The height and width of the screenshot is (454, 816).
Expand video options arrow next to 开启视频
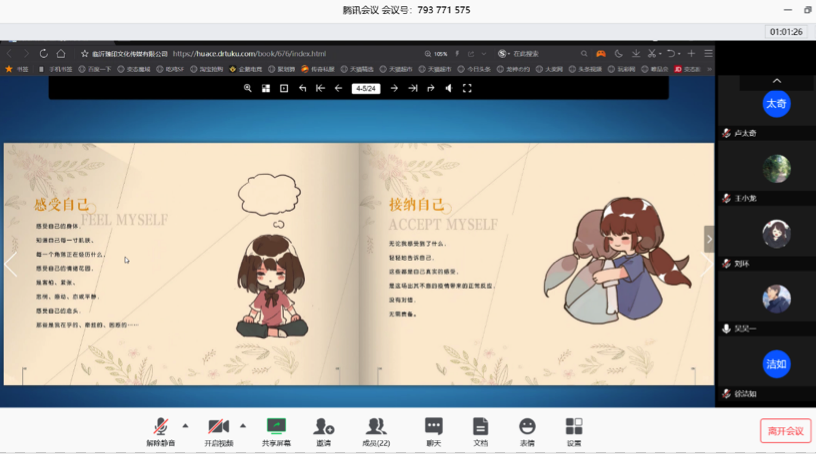pos(243,424)
